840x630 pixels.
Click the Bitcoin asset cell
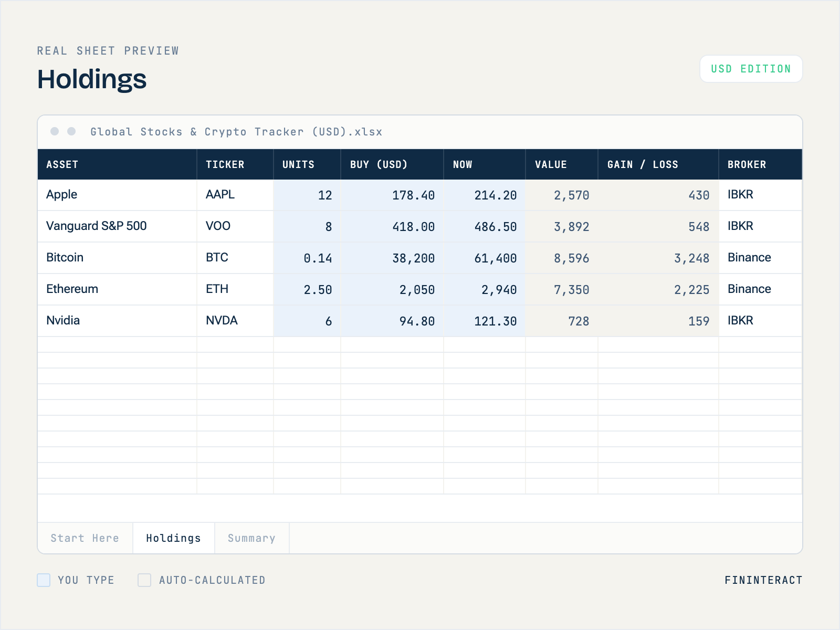click(117, 258)
